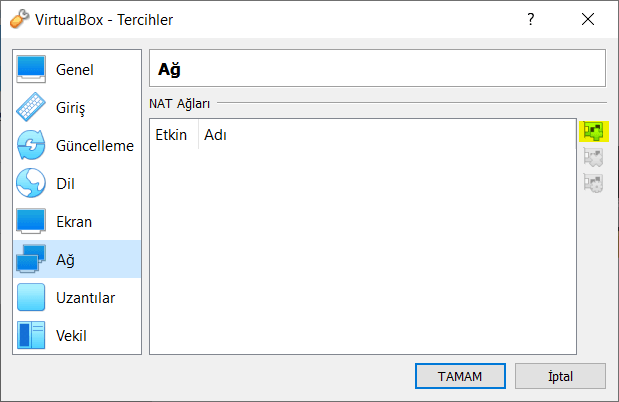Click the VirtualBox title bar icon

20,19
